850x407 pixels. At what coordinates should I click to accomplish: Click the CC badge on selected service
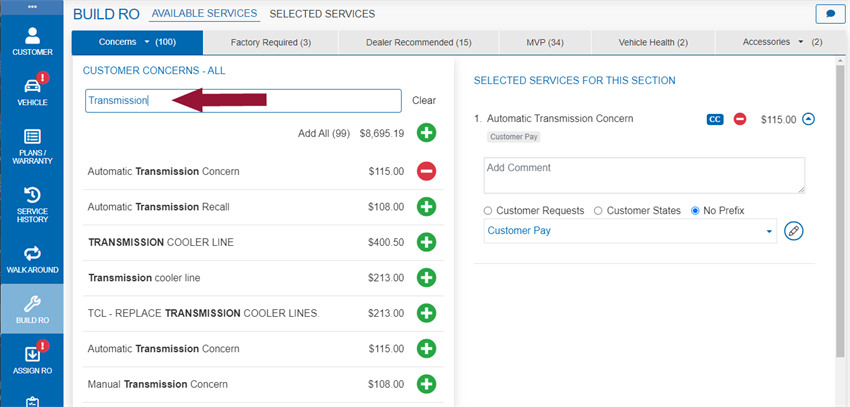(715, 119)
